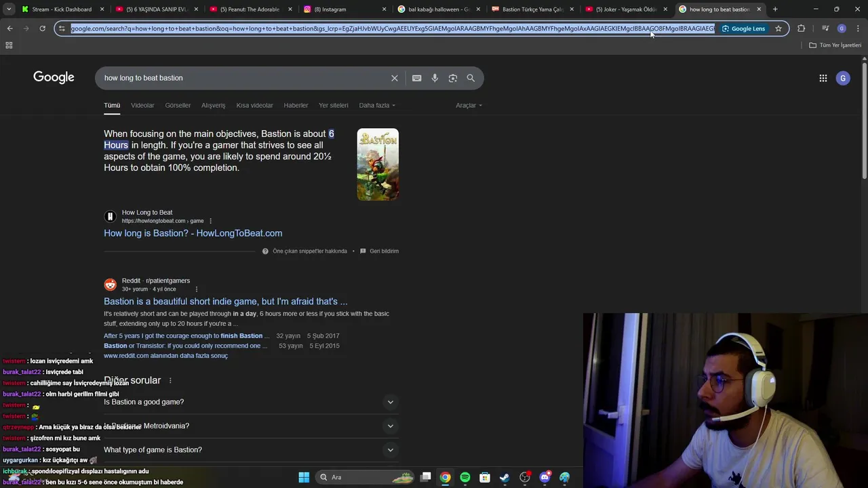This screenshot has width=868, height=488.
Task: Click the site info icon in the address bar
Action: click(62, 28)
